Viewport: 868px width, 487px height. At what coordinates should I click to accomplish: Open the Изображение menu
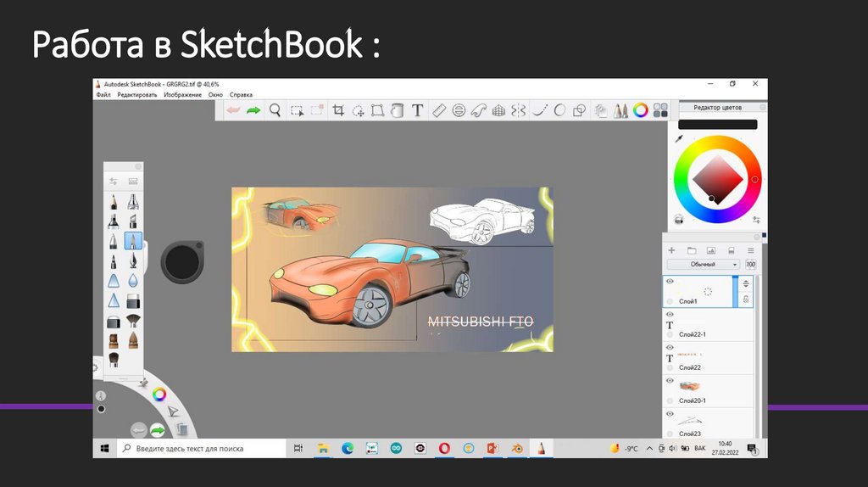(182, 95)
